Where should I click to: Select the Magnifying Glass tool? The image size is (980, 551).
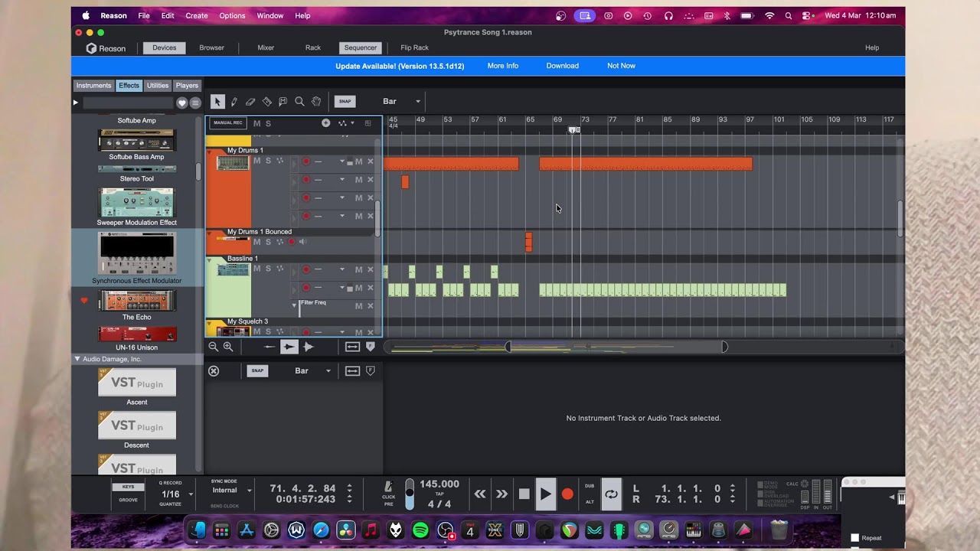[x=299, y=102]
